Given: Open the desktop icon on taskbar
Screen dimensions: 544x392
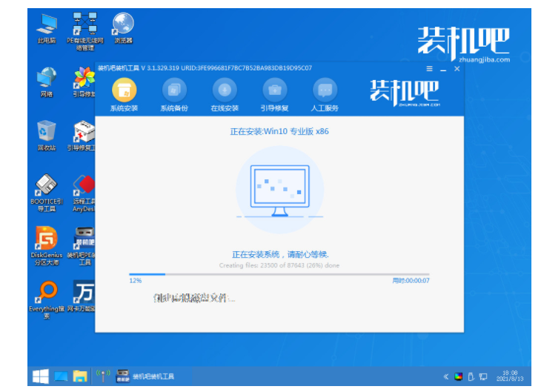Looking at the screenshot, I should [61, 376].
